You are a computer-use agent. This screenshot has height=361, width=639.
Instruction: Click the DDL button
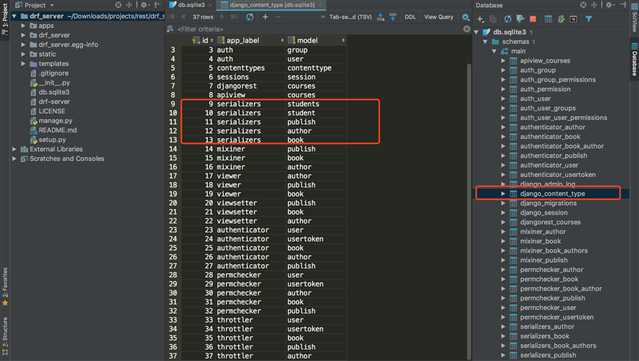coord(410,17)
